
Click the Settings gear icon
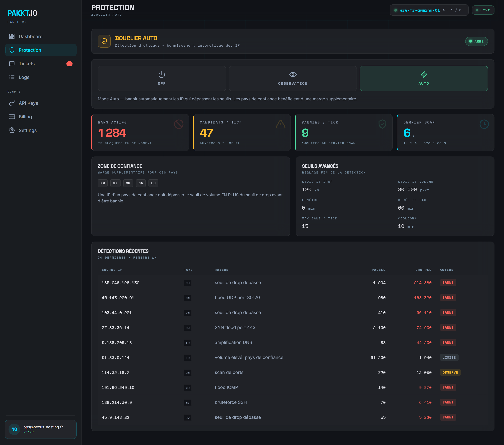pos(12,130)
